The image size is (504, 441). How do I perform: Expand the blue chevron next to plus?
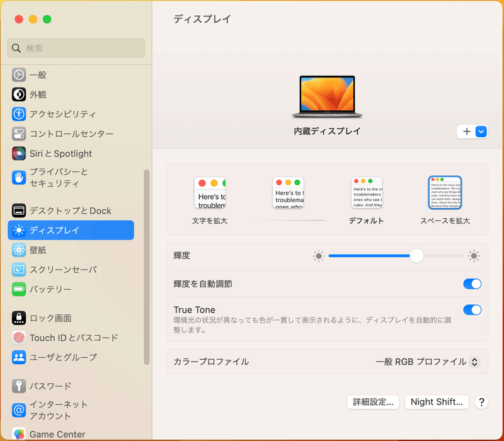(481, 132)
